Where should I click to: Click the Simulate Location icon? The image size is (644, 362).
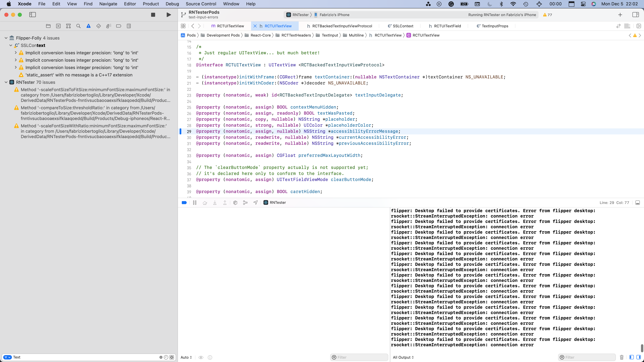255,203
